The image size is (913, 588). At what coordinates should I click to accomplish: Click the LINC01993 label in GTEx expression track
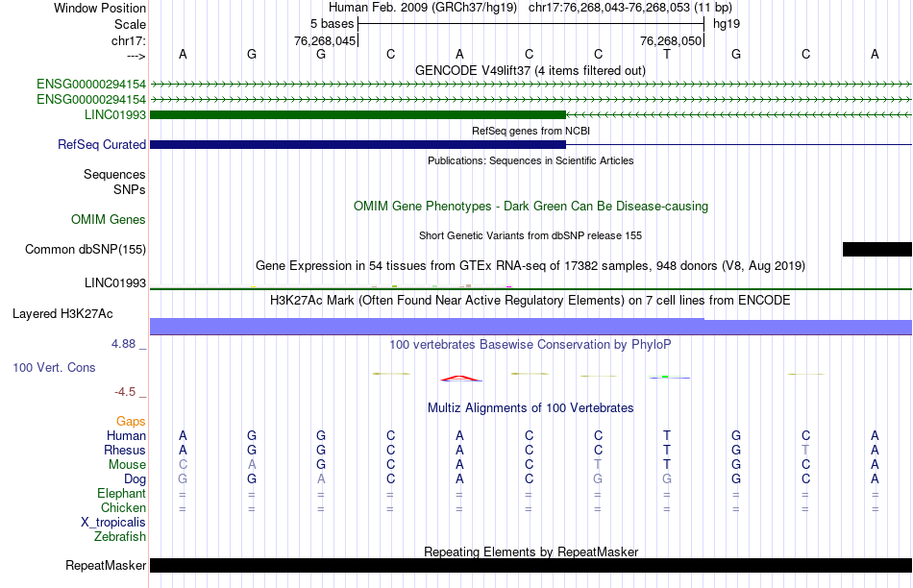point(114,282)
